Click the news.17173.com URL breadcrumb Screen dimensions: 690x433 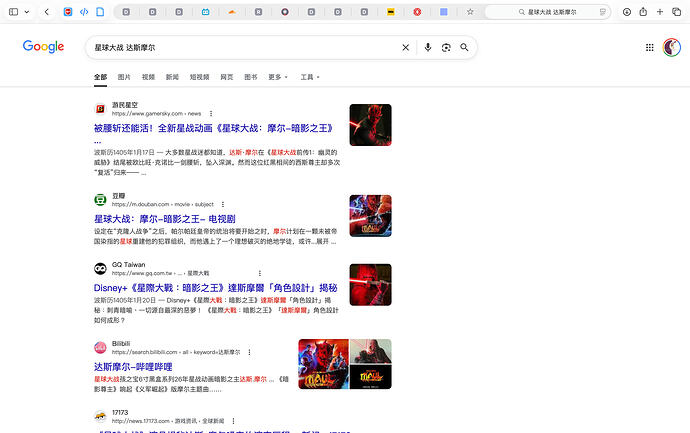tap(168, 421)
